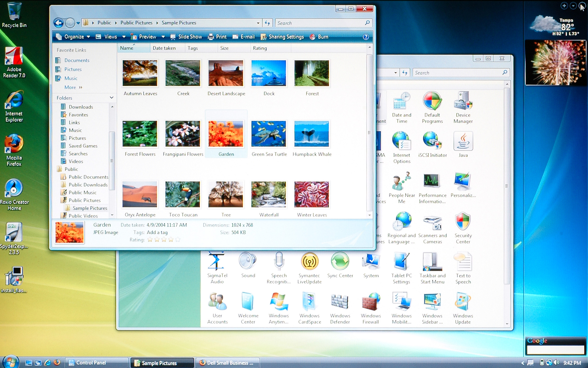Click Print in the Explorer toolbar
Viewport: 588px width, 368px height.
pyautogui.click(x=217, y=37)
